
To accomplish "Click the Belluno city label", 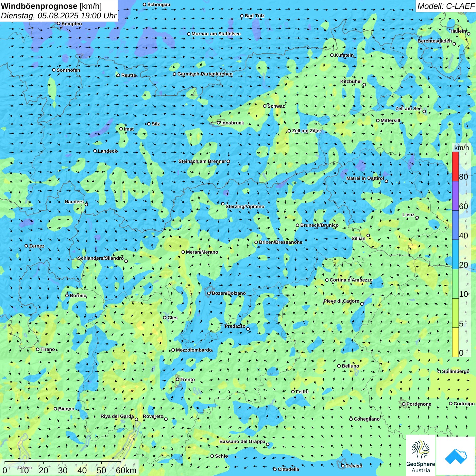I will (x=350, y=366).
